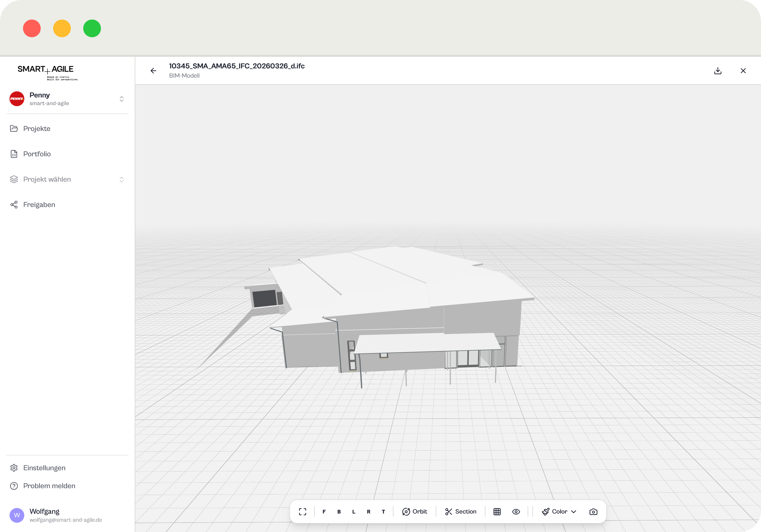Open Portfolio in the sidebar

click(x=67, y=154)
